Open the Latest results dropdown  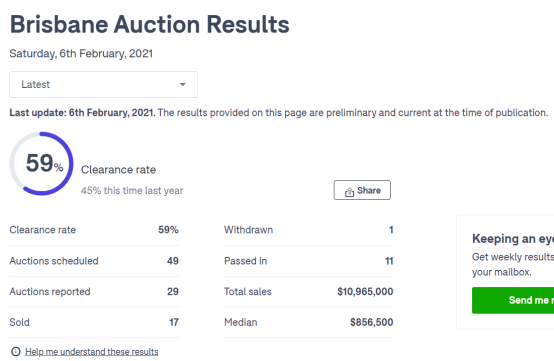104,84
